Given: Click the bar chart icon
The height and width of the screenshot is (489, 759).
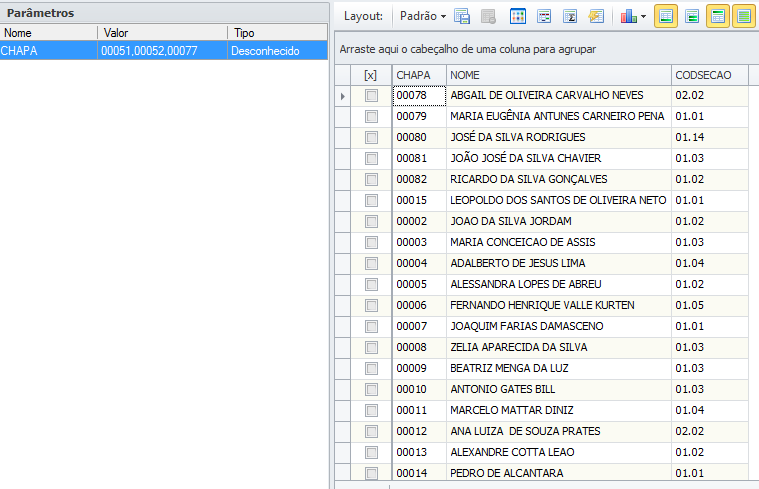Looking at the screenshot, I should pos(628,16).
